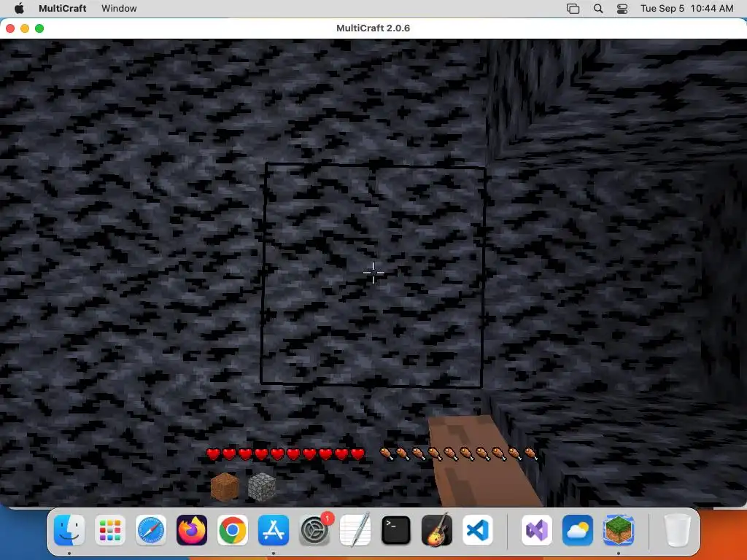Close the MultiCraft window
Screen dimensions: 747x560
click(10, 28)
